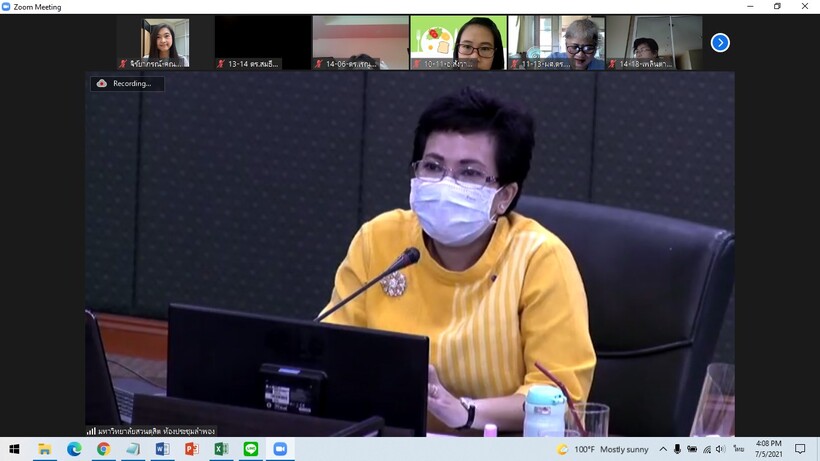Open Google Chrome from the taskbar
The width and height of the screenshot is (820, 461).
tap(104, 449)
